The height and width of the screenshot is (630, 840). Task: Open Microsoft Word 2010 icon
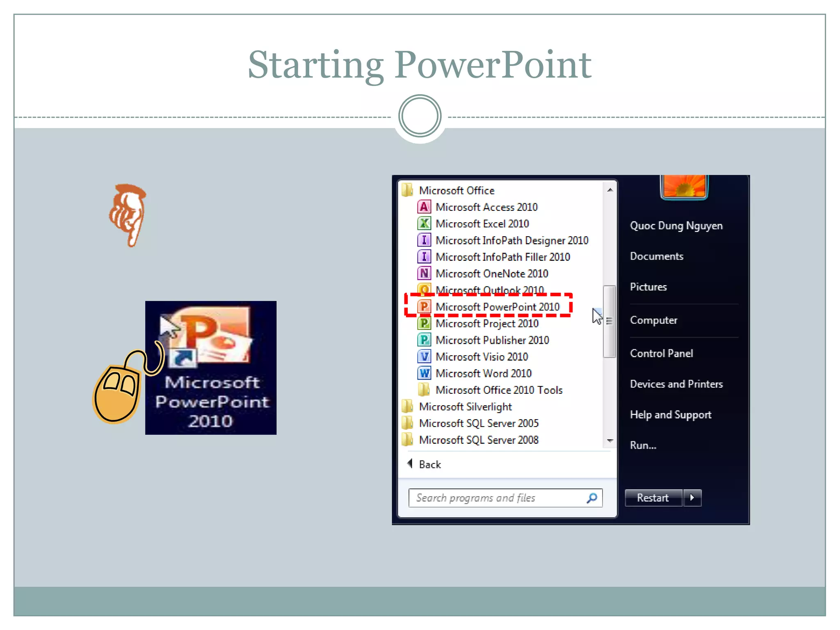(424, 373)
